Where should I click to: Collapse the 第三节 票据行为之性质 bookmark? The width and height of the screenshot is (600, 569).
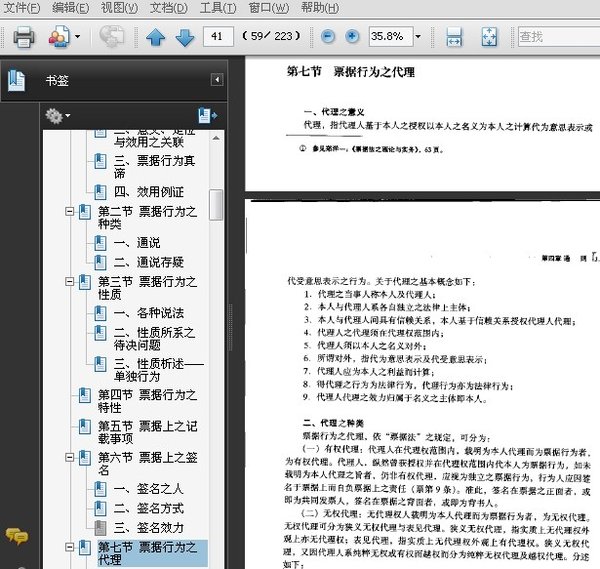[x=69, y=282]
